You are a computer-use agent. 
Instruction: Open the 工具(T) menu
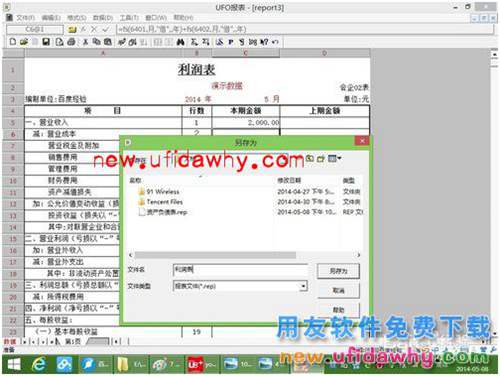click(129, 17)
